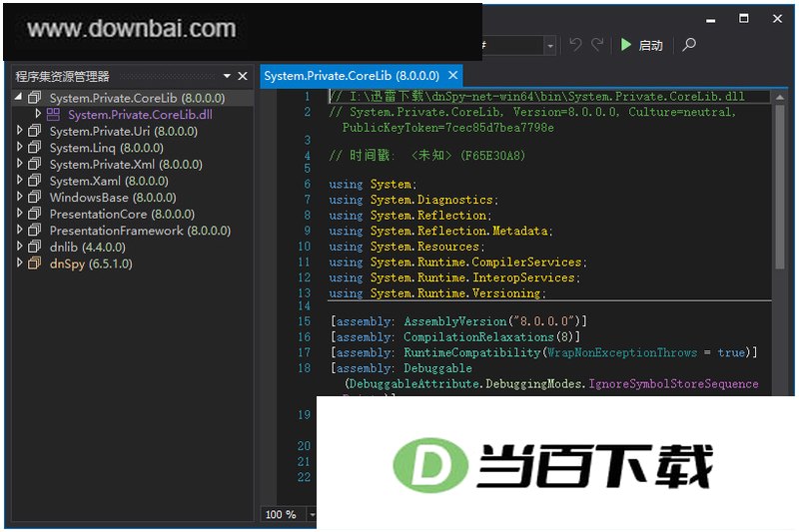Click line number 13 in gutter
799x532 pixels.
click(x=305, y=293)
